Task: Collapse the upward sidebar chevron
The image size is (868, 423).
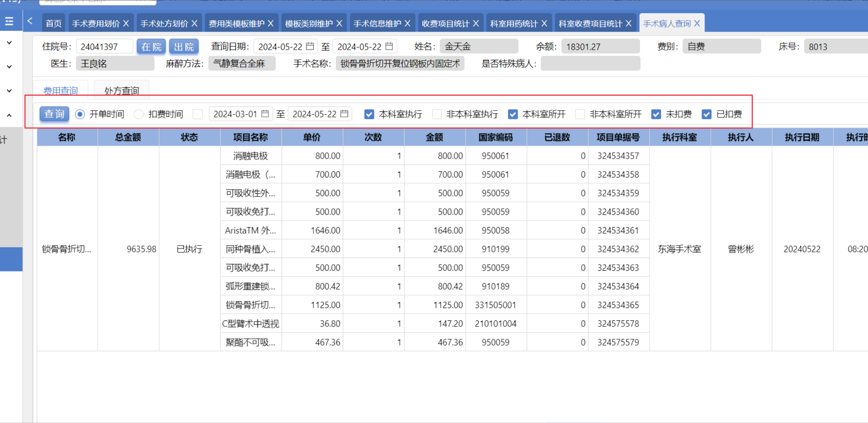Action: click(9, 115)
